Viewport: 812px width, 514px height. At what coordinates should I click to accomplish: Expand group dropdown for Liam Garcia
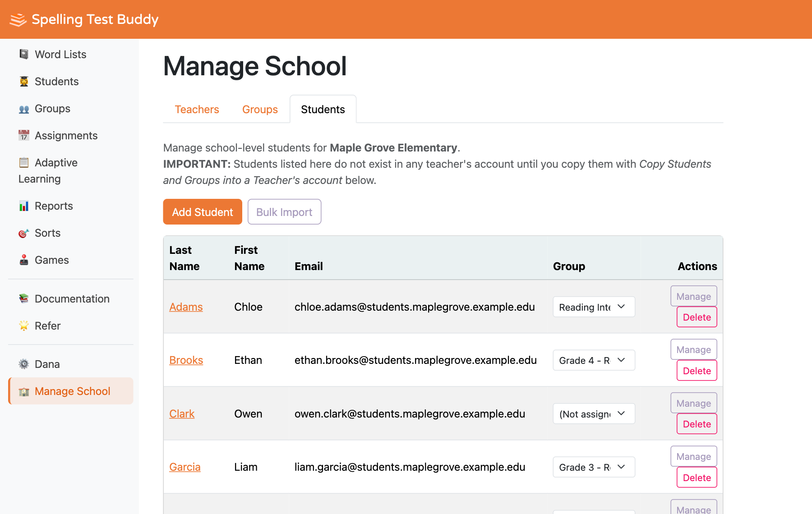pos(594,467)
